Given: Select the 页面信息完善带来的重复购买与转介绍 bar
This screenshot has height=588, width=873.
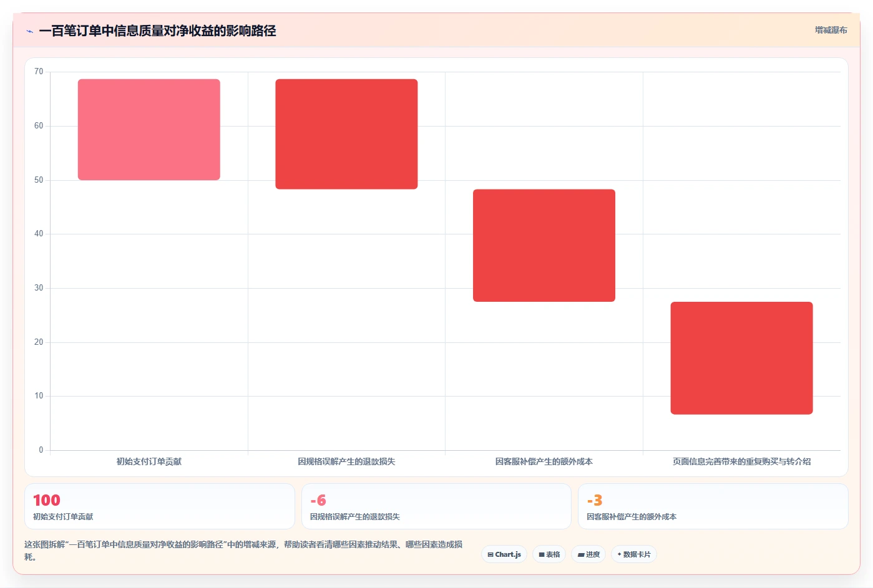Looking at the screenshot, I should pyautogui.click(x=741, y=358).
